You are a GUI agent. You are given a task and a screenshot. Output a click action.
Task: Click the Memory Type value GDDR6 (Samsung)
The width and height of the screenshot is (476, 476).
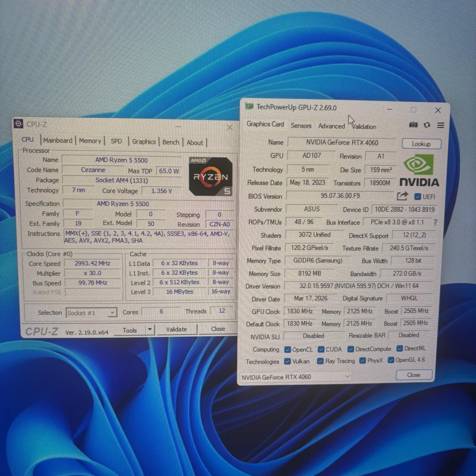tap(317, 260)
